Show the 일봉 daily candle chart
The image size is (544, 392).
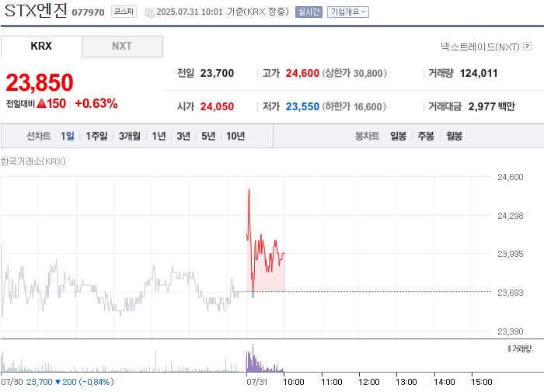pyautogui.click(x=398, y=136)
